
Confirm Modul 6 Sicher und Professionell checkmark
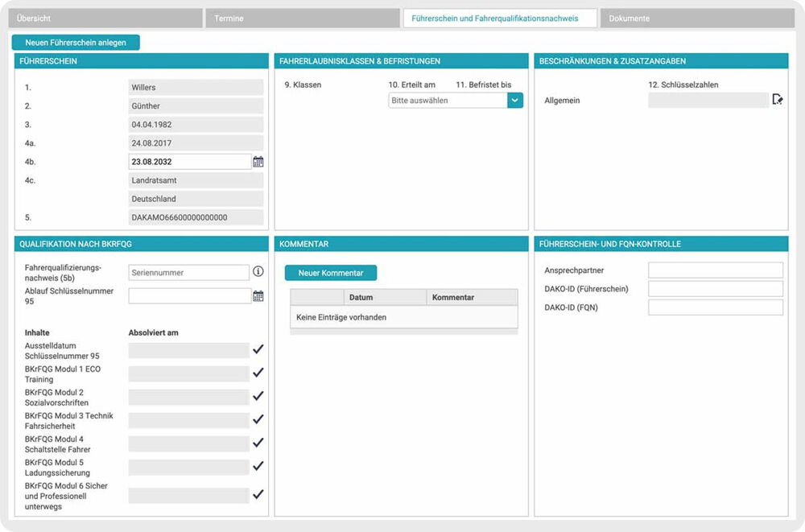258,495
